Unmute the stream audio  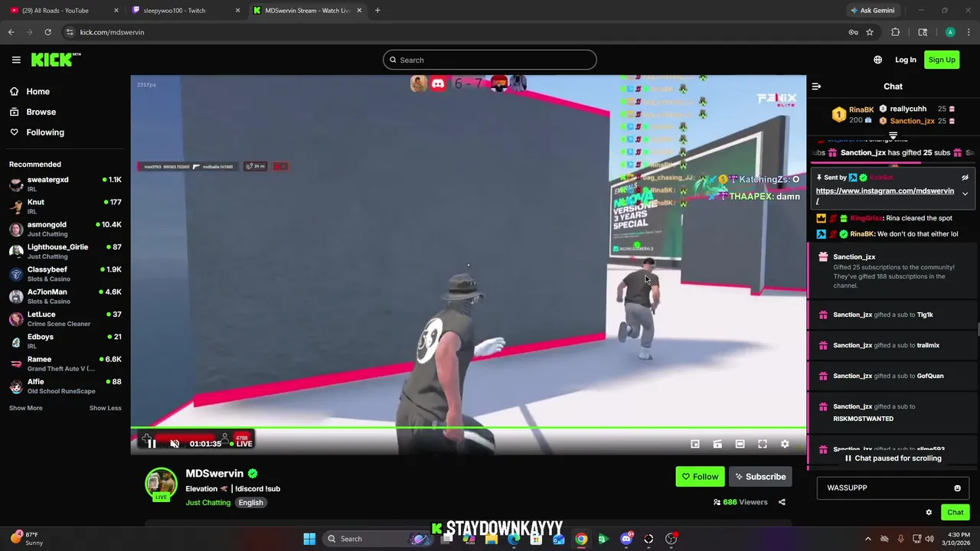[175, 444]
